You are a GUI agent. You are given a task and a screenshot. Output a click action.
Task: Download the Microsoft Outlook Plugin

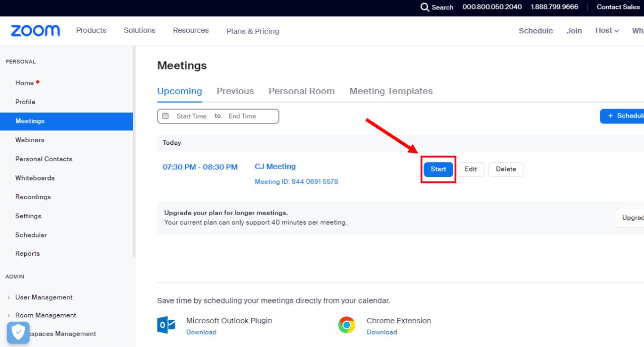201,332
